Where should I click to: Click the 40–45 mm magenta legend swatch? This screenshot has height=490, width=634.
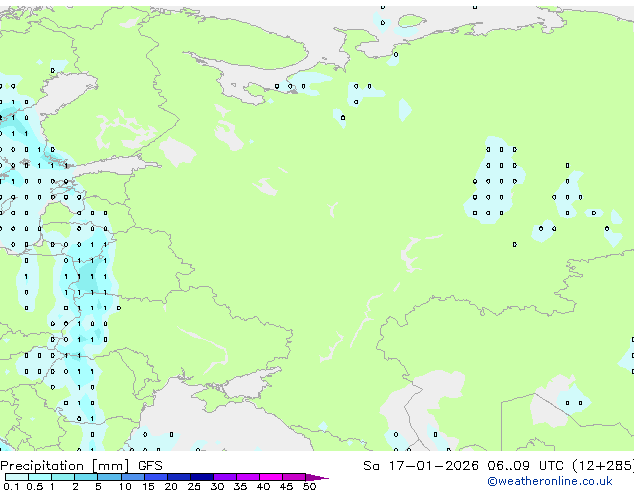pyautogui.click(x=271, y=477)
